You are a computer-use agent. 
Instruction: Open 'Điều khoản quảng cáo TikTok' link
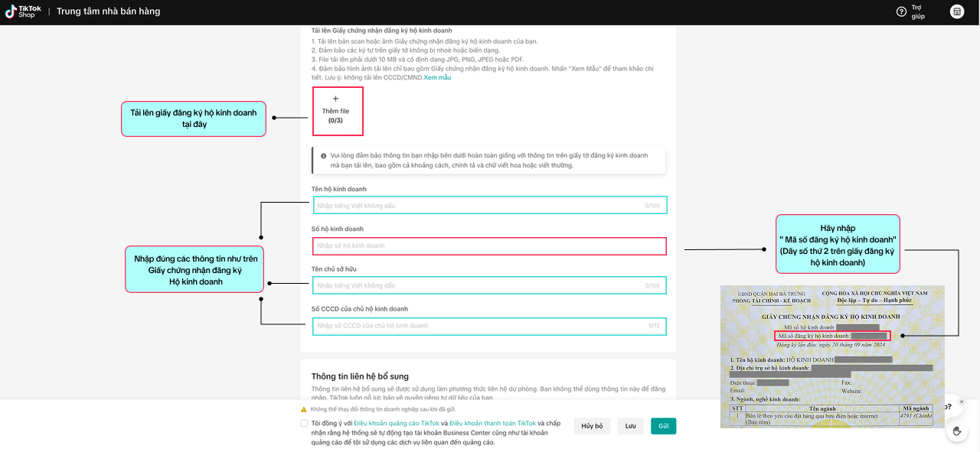pyautogui.click(x=397, y=423)
